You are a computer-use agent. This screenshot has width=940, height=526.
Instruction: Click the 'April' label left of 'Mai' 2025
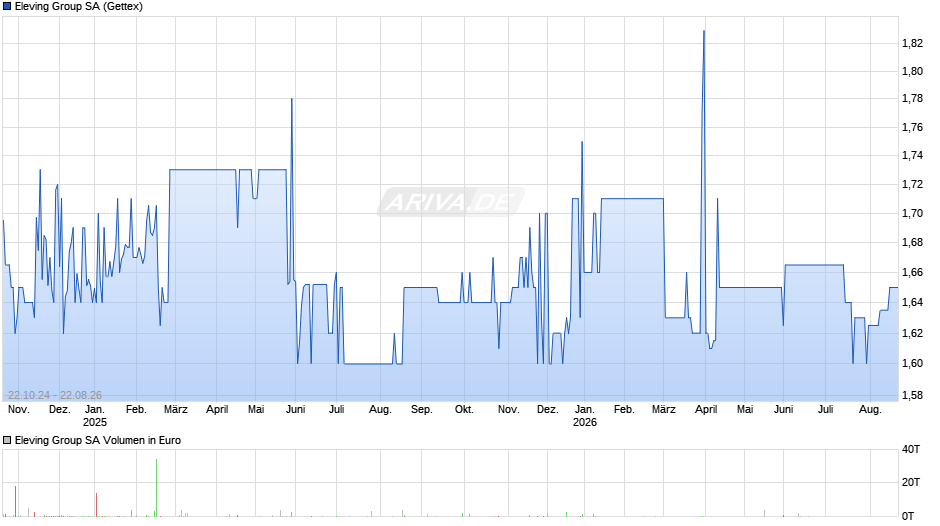(217, 410)
